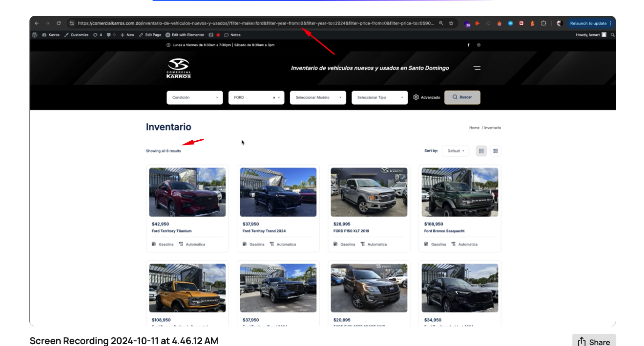Viewport: 644px width, 346px height.
Task: Open the hamburger menu icon
Action: tap(477, 68)
